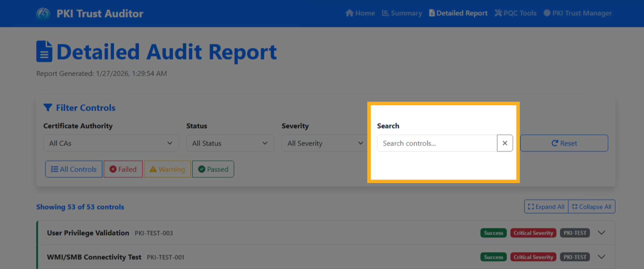
Task: Click Critical Severity badge on WMI/SMB Connectivity Test
Action: (x=533, y=257)
